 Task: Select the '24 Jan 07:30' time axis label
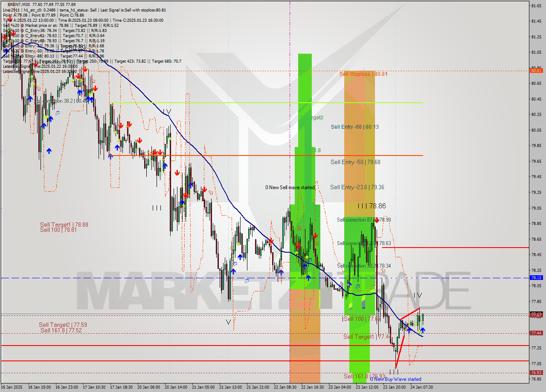tap(422, 387)
